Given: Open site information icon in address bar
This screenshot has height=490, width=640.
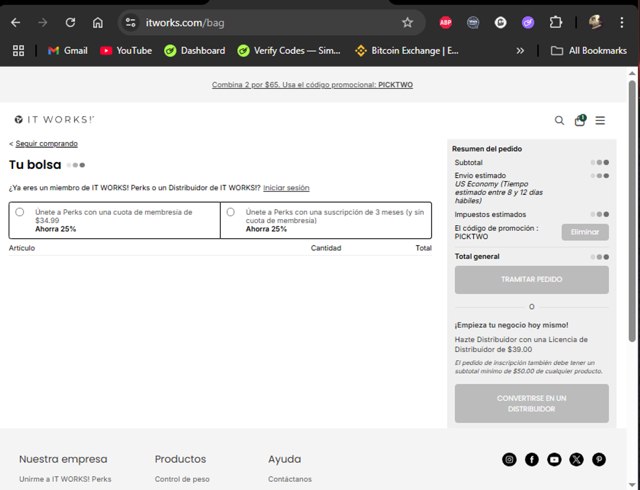Looking at the screenshot, I should [130, 22].
